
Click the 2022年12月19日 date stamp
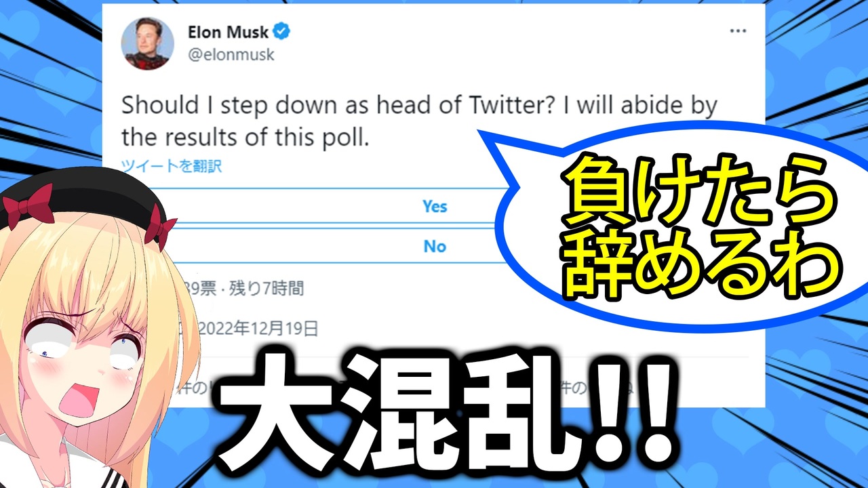258,329
